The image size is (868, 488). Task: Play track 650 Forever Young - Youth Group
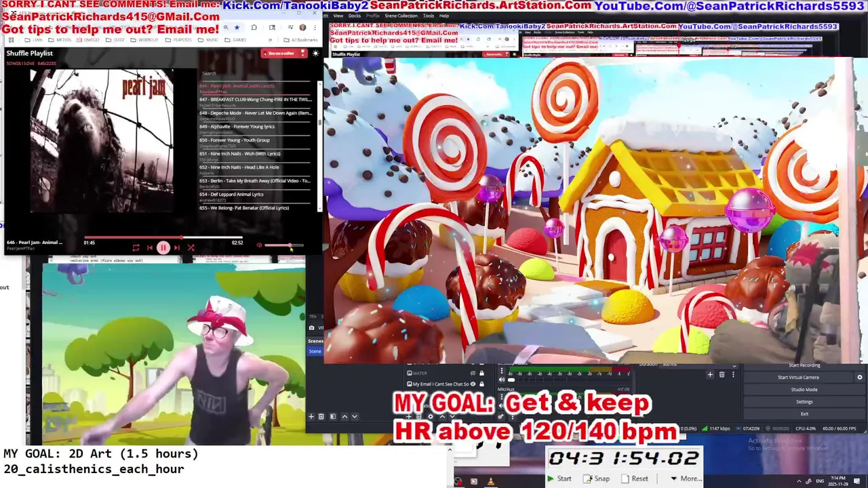(x=255, y=142)
